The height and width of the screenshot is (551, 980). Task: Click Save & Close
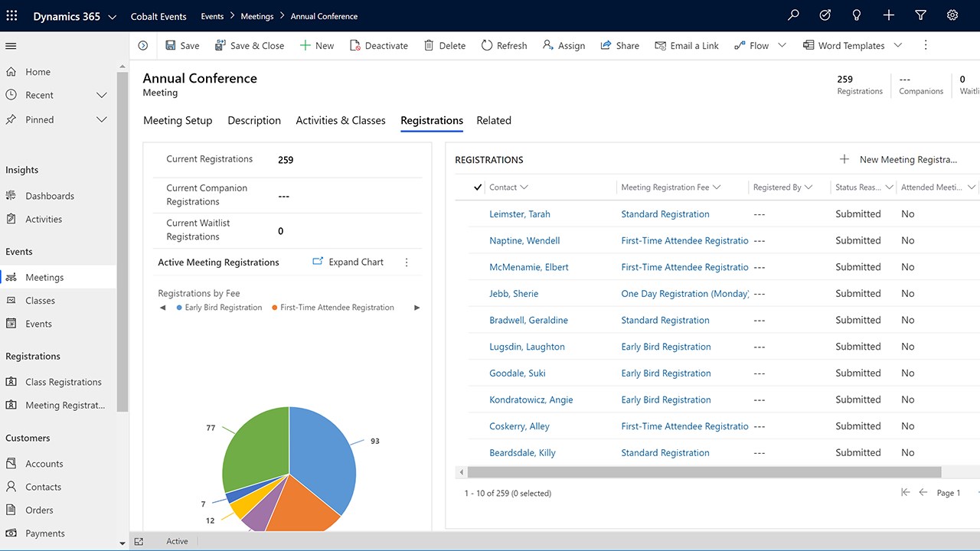tap(250, 46)
